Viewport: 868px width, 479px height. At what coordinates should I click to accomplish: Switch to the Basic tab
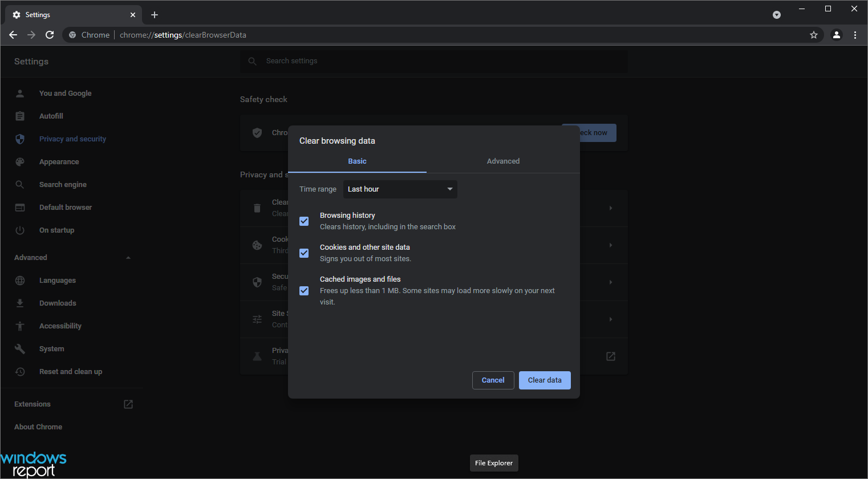tap(357, 161)
